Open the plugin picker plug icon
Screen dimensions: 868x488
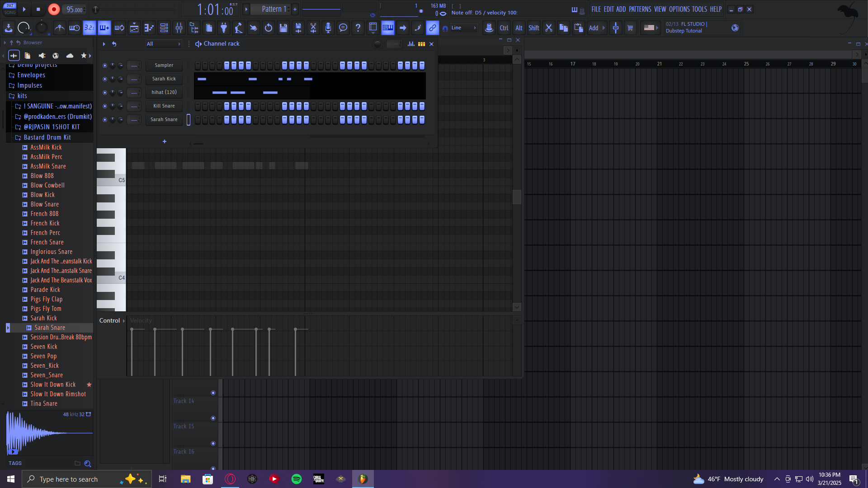tap(223, 28)
